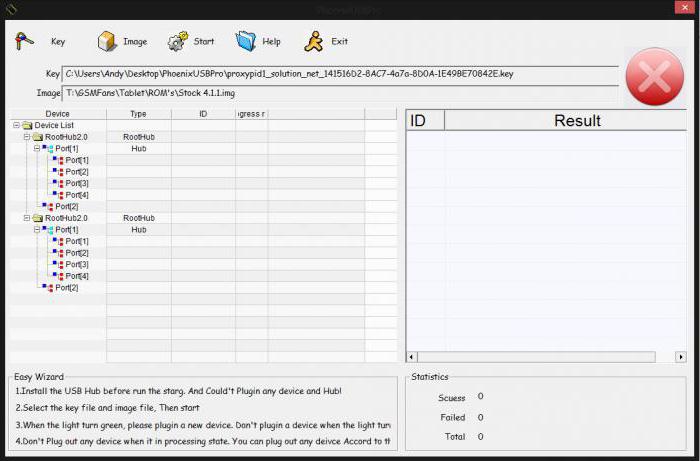Collapse the Device List tree root
Screen dimensions: 700x461
[16, 126]
